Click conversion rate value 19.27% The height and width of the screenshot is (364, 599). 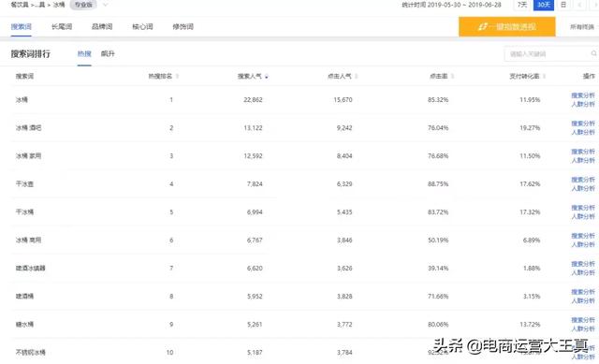530,128
